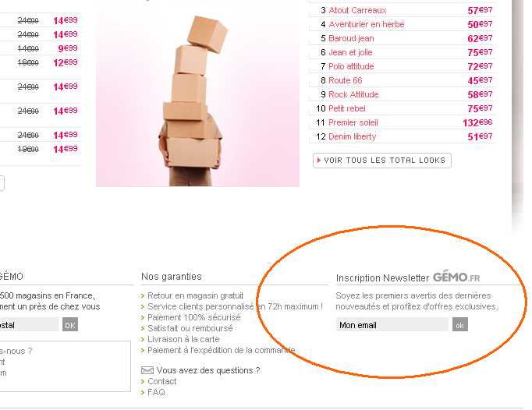Open the Contact link
Image resolution: width=532 pixels, height=410 pixels.
[161, 381]
